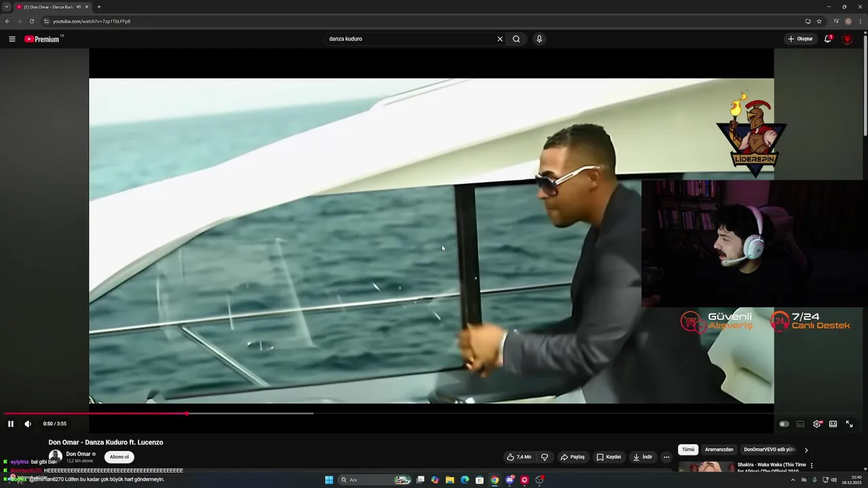868x488 pixels.
Task: Download video with İndir button
Action: click(x=642, y=457)
